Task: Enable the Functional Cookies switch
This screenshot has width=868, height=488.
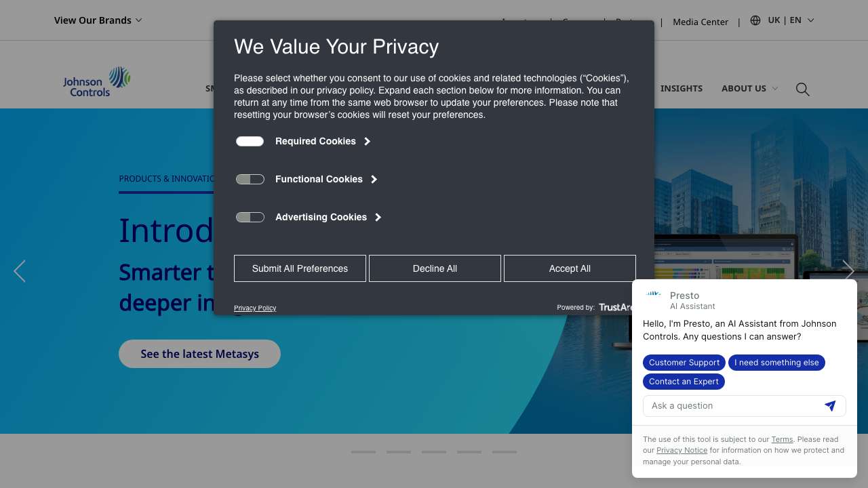Action: pyautogui.click(x=250, y=179)
